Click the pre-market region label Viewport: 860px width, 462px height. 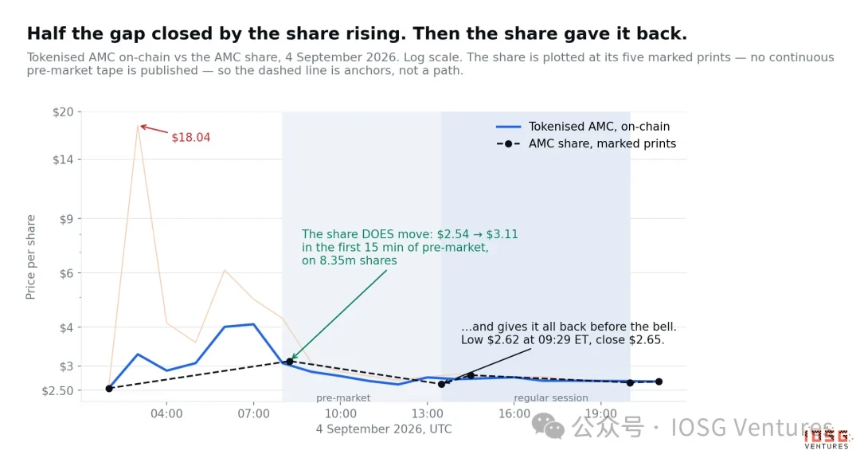coord(343,398)
